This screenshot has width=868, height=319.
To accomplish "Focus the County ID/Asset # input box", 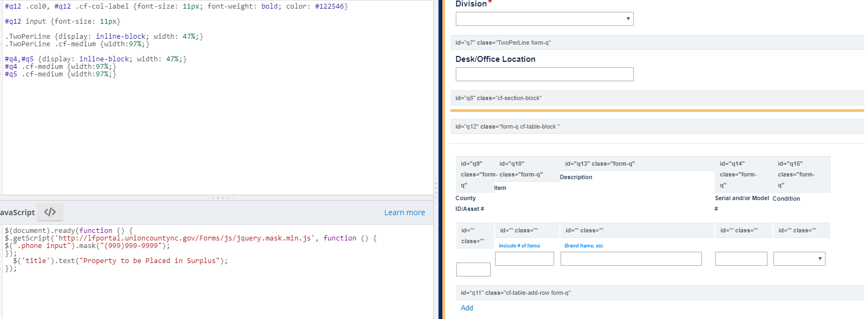I will click(x=473, y=270).
